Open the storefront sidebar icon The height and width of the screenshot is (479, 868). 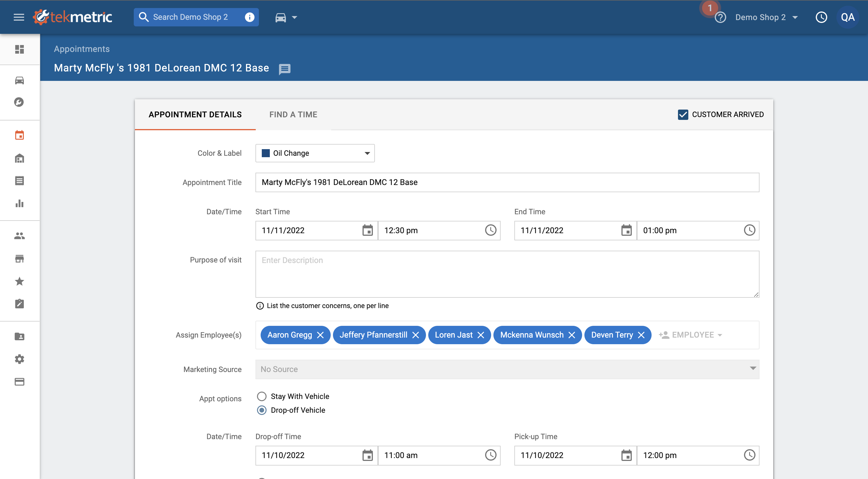[x=20, y=258]
